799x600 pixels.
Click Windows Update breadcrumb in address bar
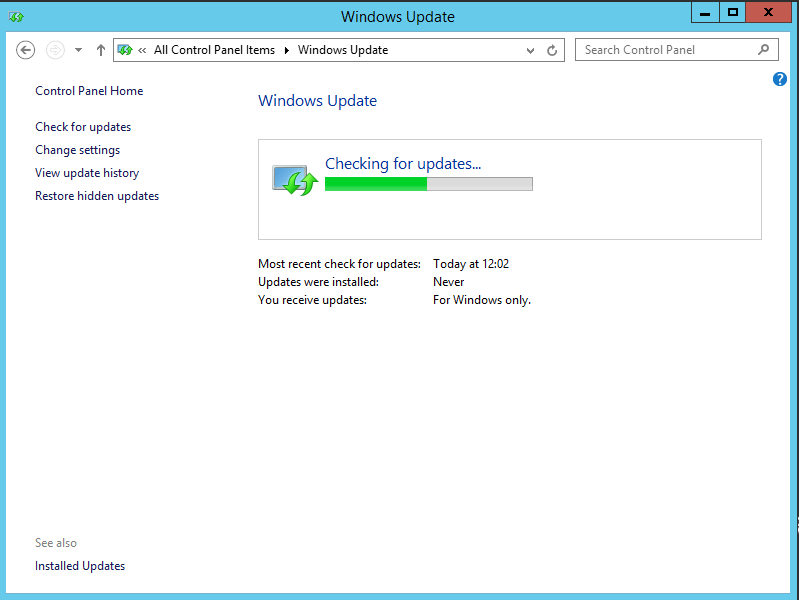point(343,50)
